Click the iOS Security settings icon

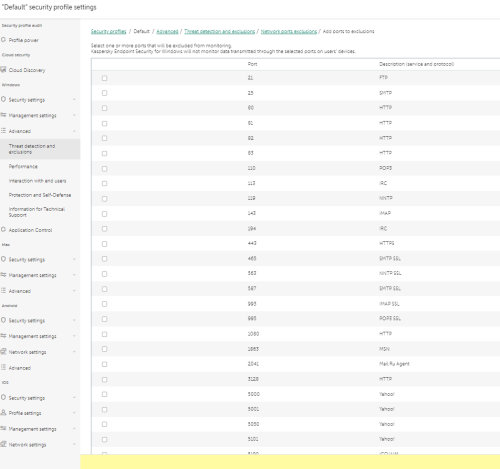click(x=3, y=397)
